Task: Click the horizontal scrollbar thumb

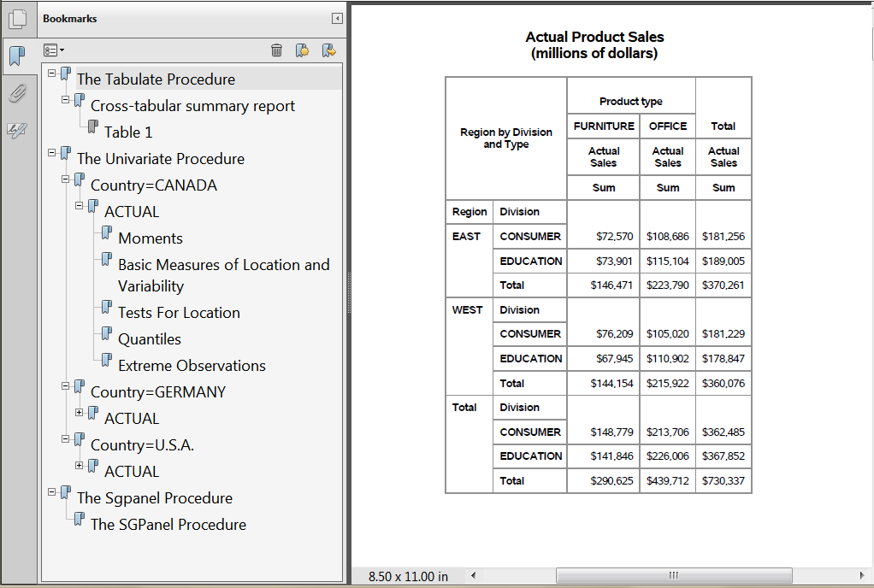Action: pos(673,576)
